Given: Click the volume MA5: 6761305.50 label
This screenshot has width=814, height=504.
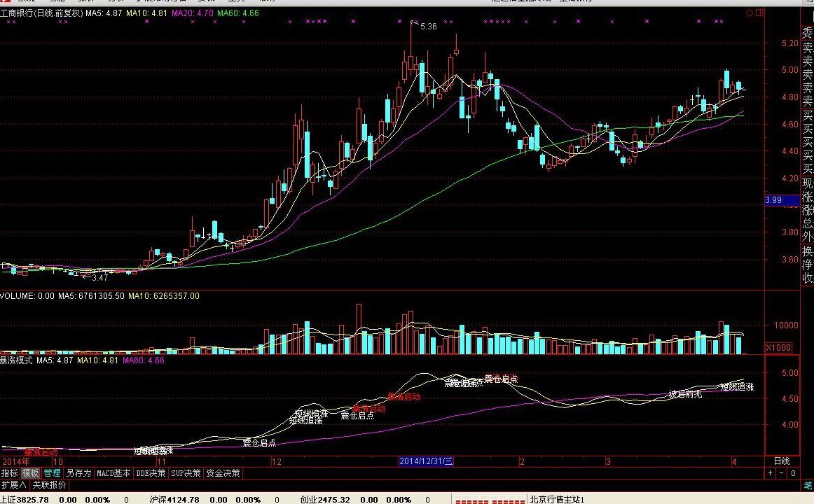Looking at the screenshot, I should [91, 296].
